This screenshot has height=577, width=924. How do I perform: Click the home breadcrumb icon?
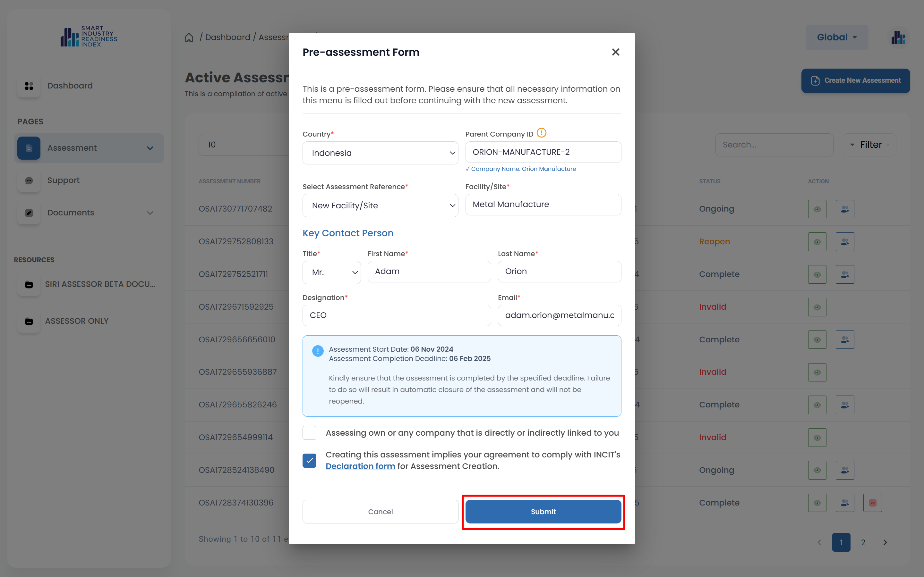[x=189, y=38]
